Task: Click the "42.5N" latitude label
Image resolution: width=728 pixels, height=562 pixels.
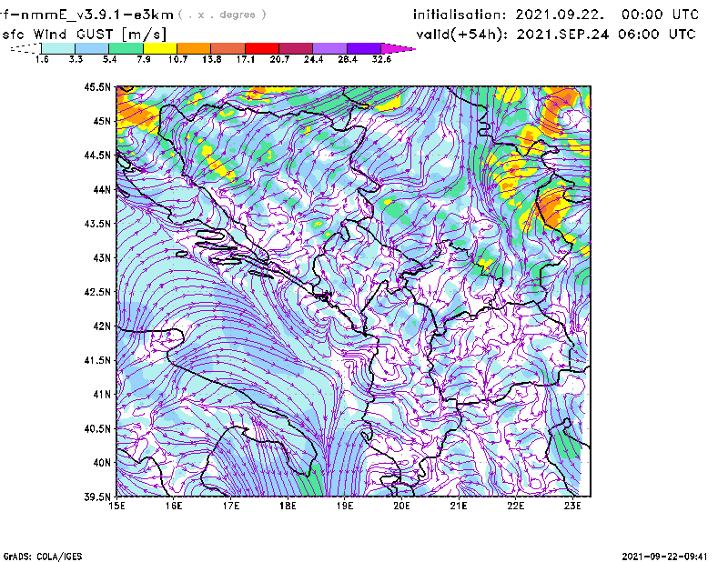Action: pos(97,292)
